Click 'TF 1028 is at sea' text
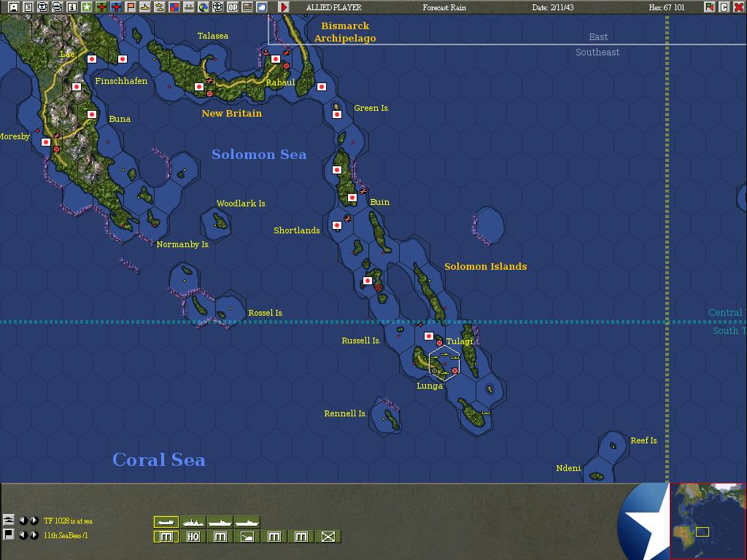747x560 pixels. click(x=68, y=521)
